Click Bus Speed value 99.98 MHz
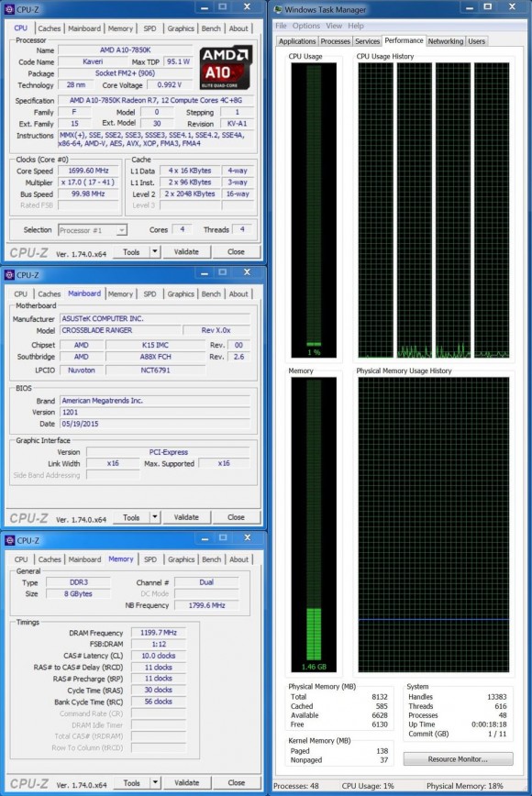Image resolution: width=532 pixels, height=796 pixels. pyautogui.click(x=88, y=193)
